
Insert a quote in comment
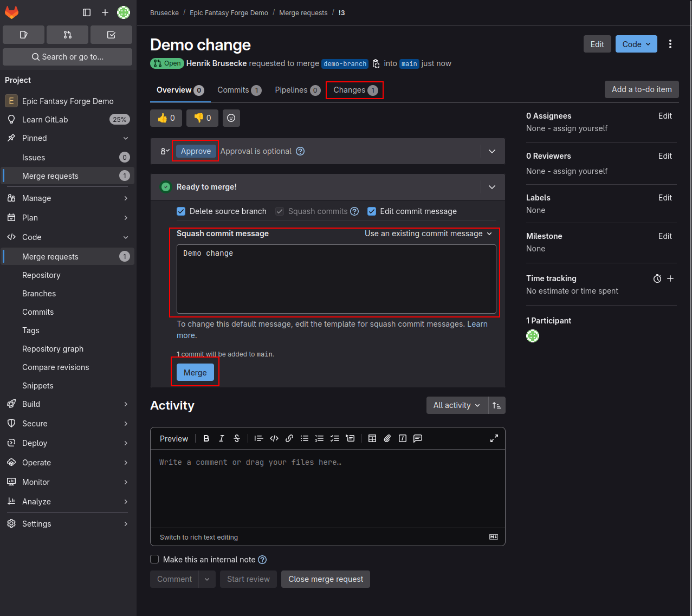tap(258, 438)
